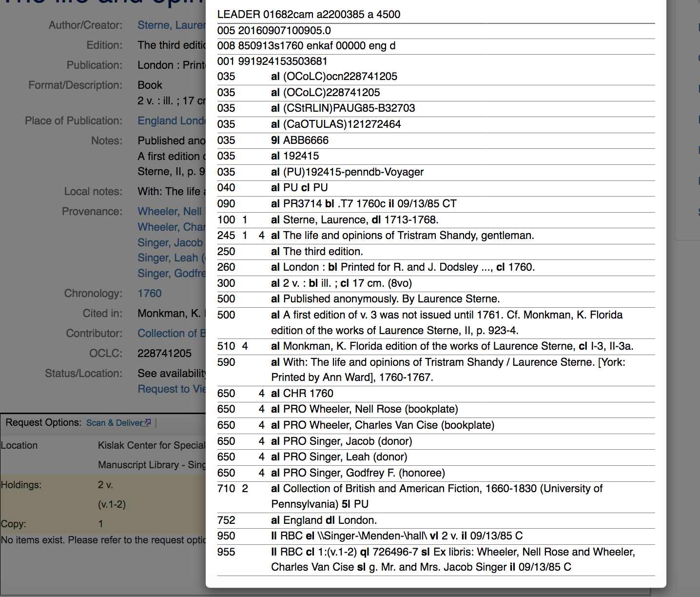This screenshot has width=700, height=597.
Task: Click the (PU)192415-penndb-Voyager value
Action: pos(353,172)
